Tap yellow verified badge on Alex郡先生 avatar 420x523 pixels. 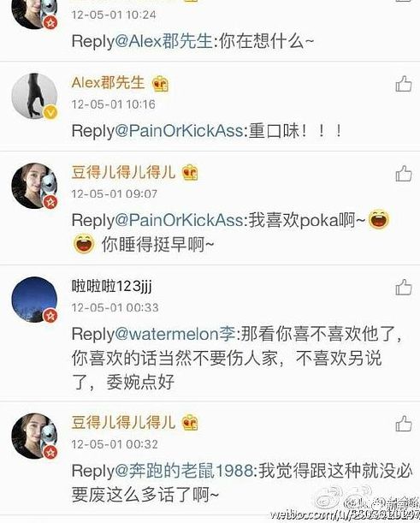click(x=50, y=112)
